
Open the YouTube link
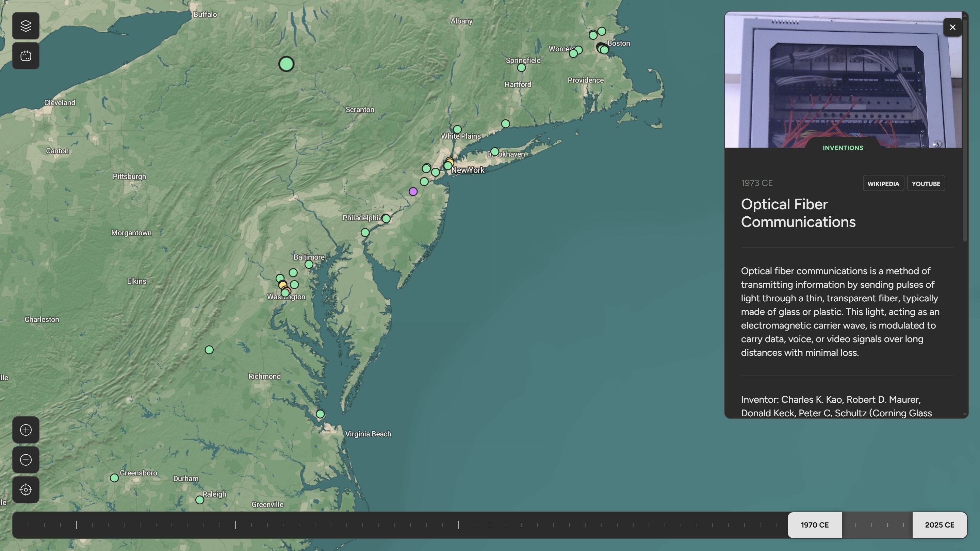926,184
